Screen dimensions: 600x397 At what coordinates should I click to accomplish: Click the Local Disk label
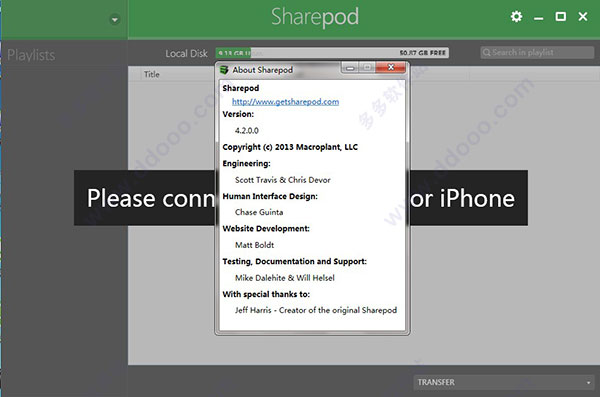pos(186,54)
